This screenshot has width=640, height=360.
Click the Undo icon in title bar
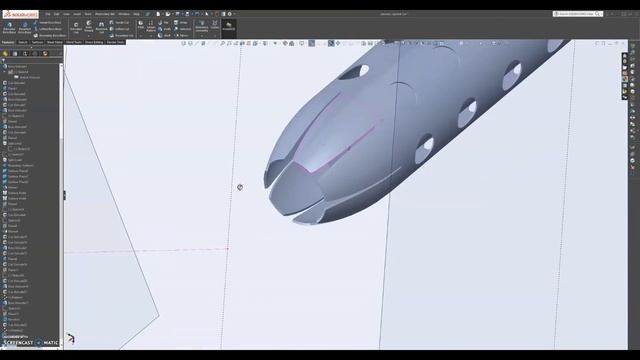click(197, 14)
